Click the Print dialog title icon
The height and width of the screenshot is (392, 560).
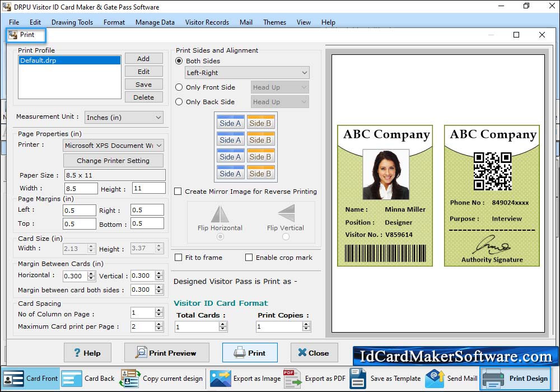13,35
